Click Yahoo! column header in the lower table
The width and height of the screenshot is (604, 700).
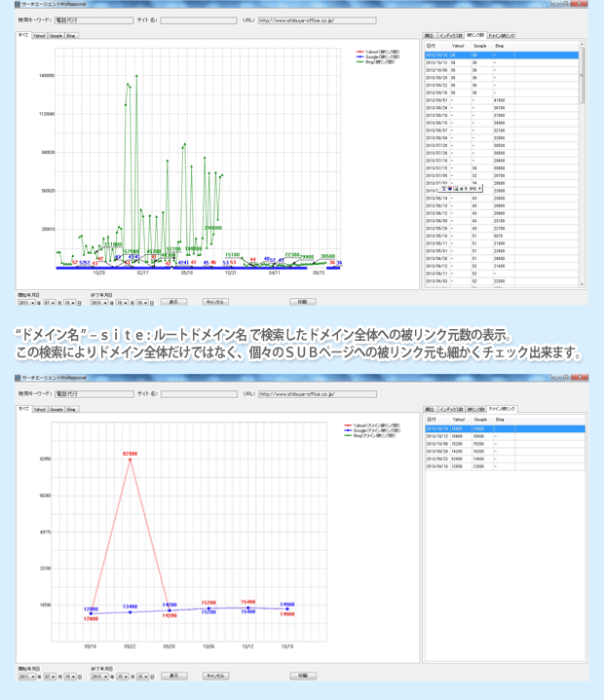(460, 420)
